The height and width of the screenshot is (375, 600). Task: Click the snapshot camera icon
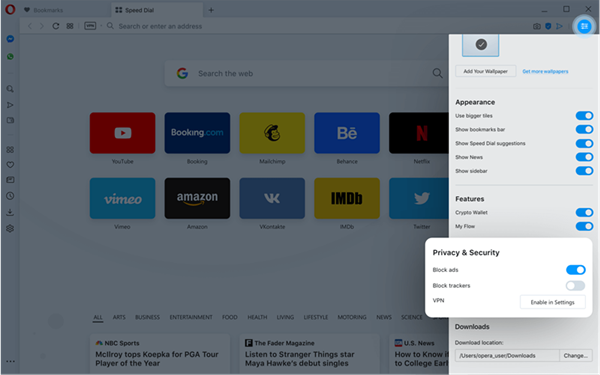tap(536, 26)
